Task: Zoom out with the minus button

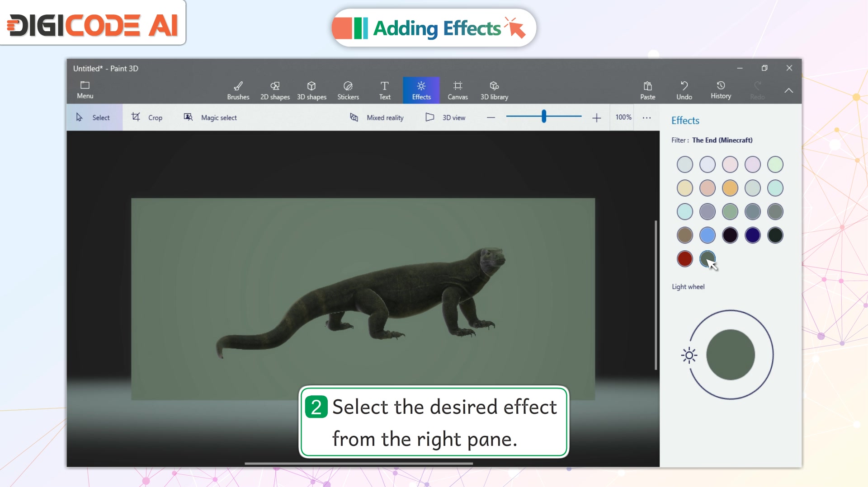Action: (491, 118)
